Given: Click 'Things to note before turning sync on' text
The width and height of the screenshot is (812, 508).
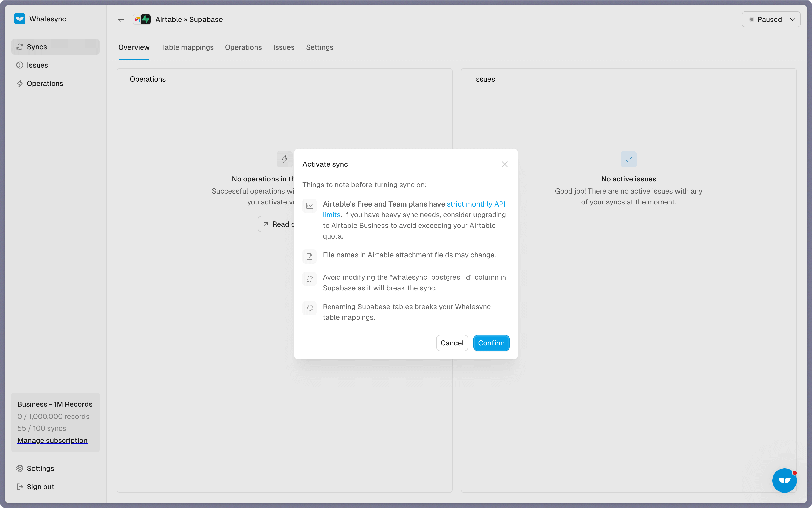Looking at the screenshot, I should 364,185.
